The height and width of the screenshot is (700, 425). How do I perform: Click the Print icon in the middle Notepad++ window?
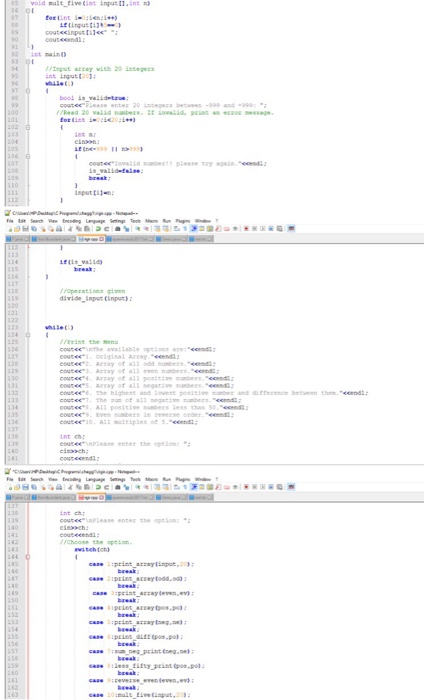[59, 229]
